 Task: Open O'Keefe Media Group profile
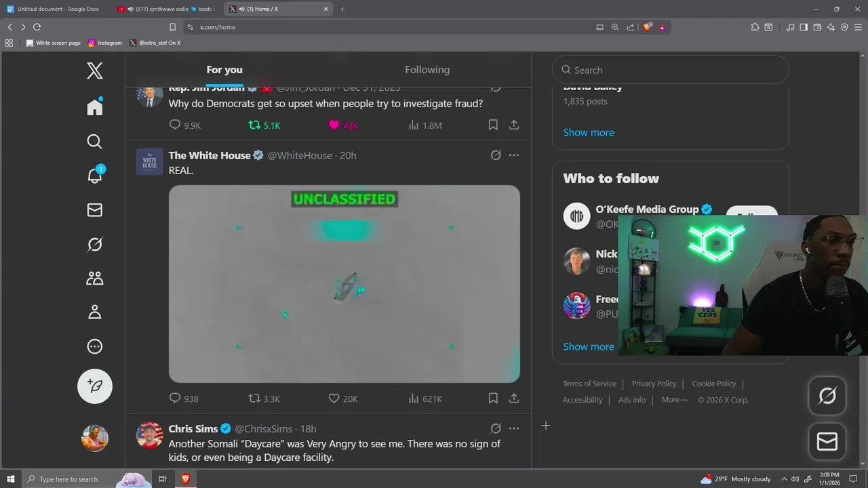[647, 209]
